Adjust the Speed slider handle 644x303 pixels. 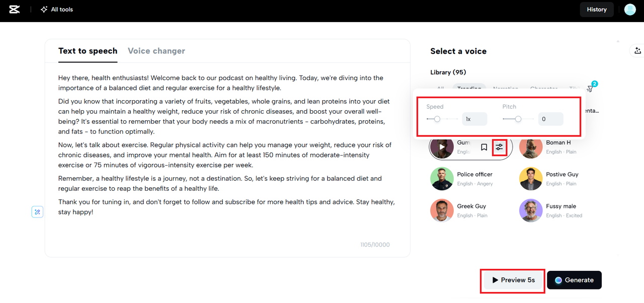click(437, 119)
